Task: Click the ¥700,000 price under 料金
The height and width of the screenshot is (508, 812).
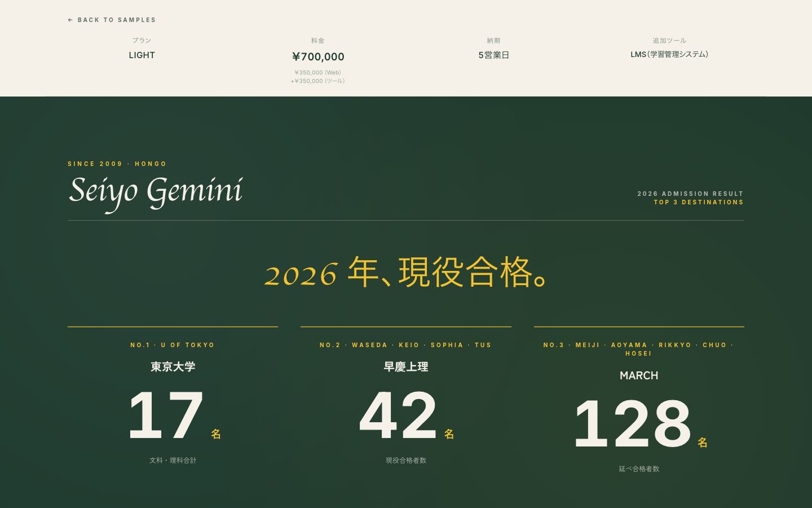Action: click(x=318, y=56)
